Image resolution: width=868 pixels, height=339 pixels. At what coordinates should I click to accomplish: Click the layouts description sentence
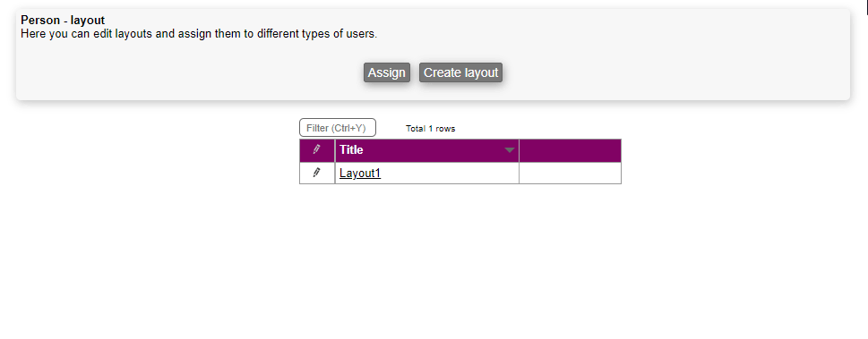coord(199,34)
